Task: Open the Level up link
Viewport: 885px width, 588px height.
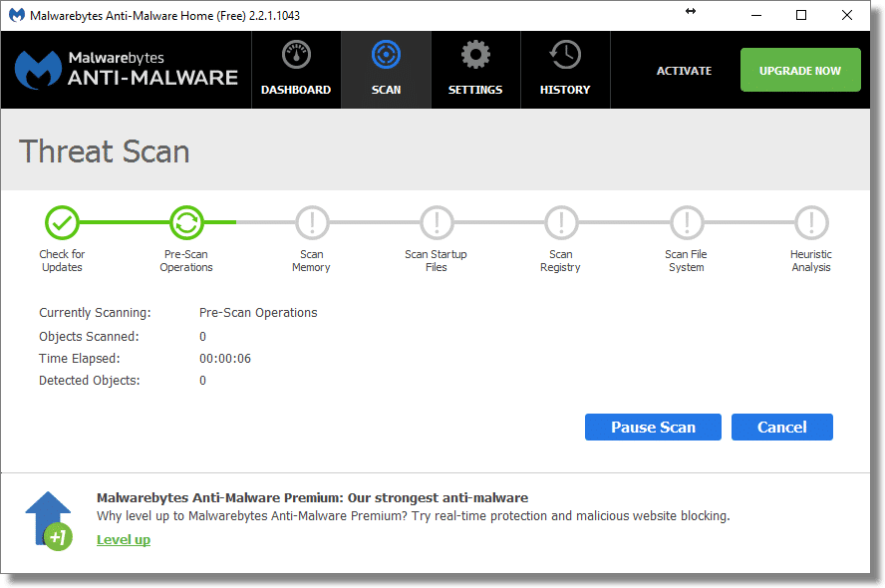Action: [x=123, y=539]
